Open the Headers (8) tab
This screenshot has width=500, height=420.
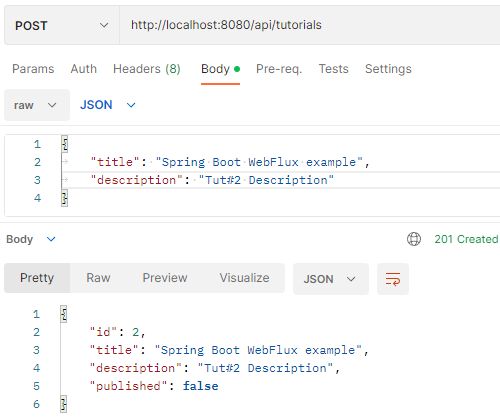point(147,69)
